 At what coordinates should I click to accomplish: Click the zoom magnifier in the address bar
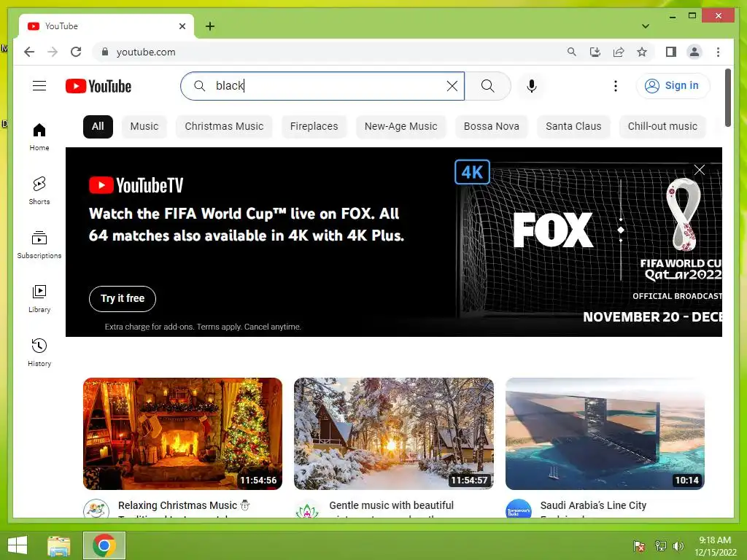point(572,52)
